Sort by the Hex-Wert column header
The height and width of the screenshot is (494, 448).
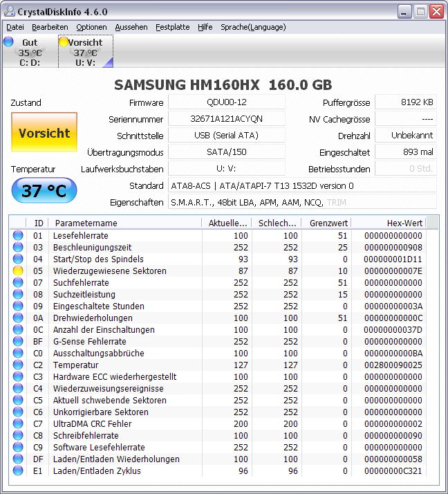(x=389, y=223)
